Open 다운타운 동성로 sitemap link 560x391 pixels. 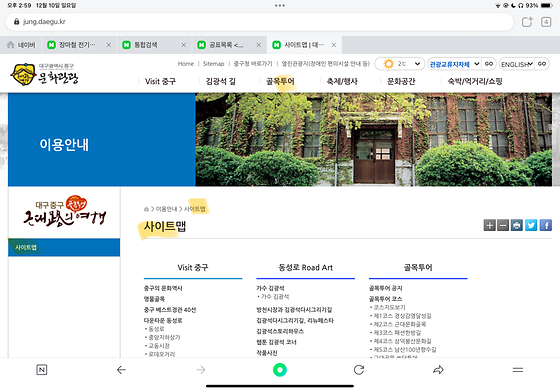pos(163,320)
